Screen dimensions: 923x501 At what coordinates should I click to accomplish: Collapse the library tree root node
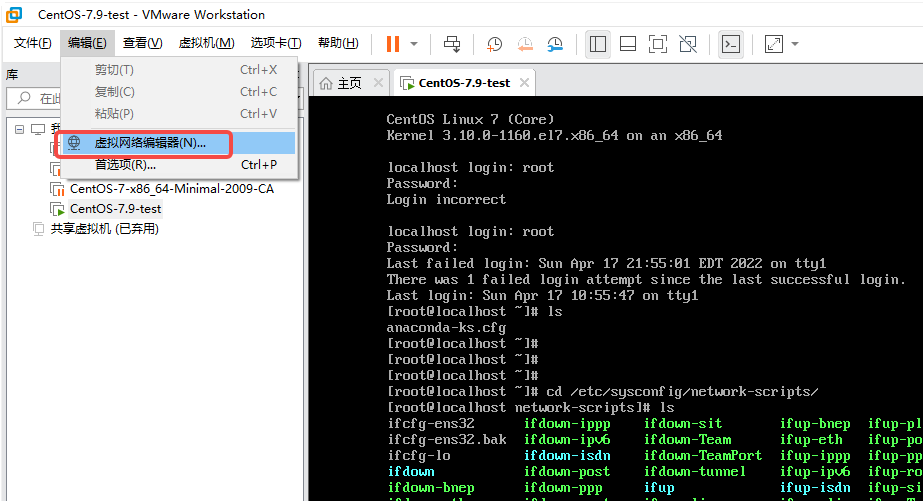tap(19, 129)
